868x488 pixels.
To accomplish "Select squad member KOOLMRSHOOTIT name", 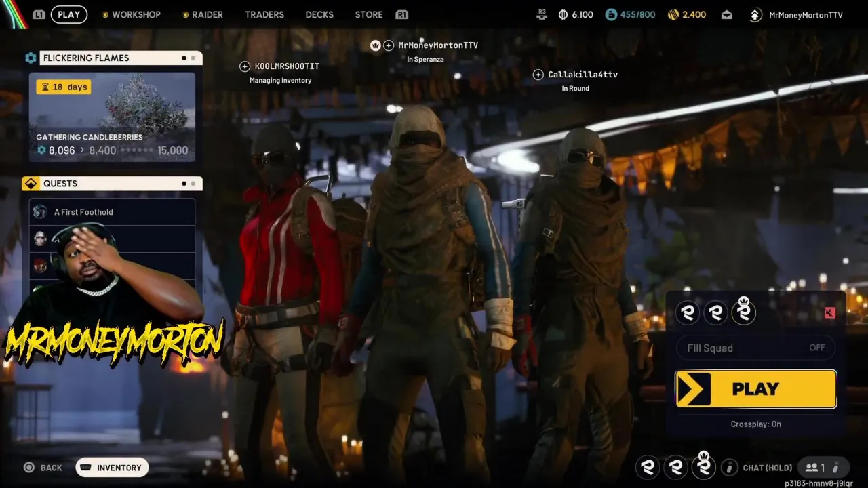I will point(287,66).
